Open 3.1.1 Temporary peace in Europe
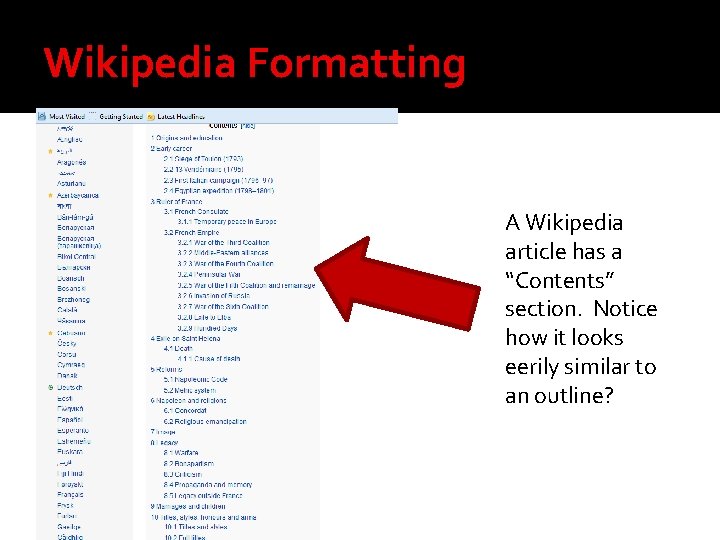The height and width of the screenshot is (540, 720). (x=227, y=221)
